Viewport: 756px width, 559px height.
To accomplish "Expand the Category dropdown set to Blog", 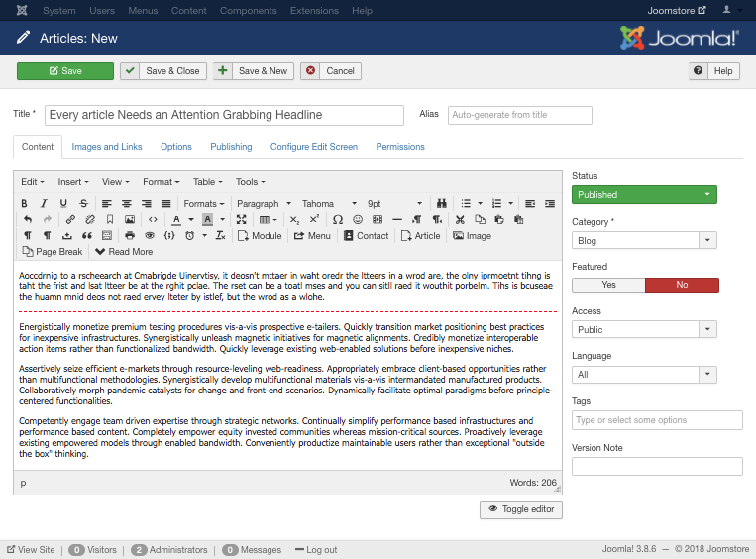I will (x=644, y=240).
